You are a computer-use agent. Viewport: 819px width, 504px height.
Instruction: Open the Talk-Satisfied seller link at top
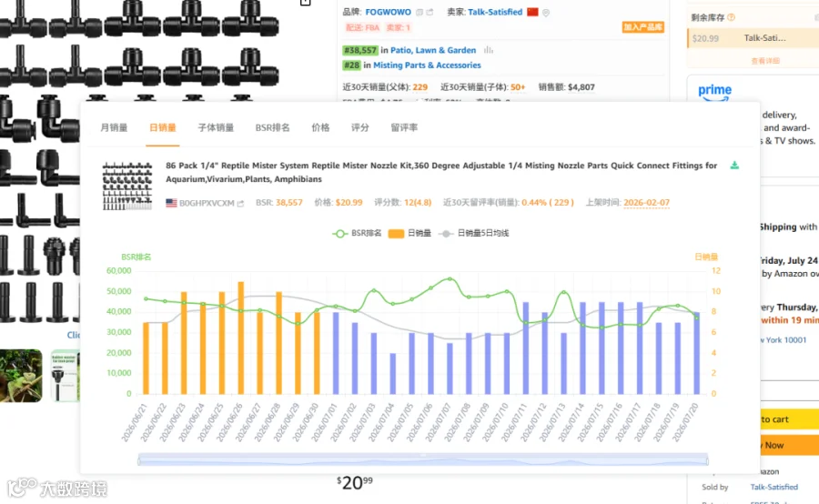click(495, 12)
